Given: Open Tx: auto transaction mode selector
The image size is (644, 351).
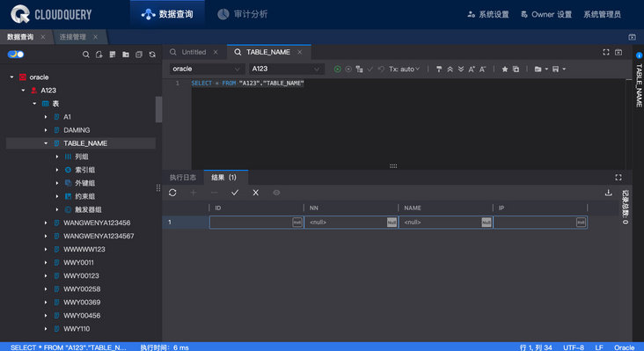Looking at the screenshot, I should click(x=404, y=69).
